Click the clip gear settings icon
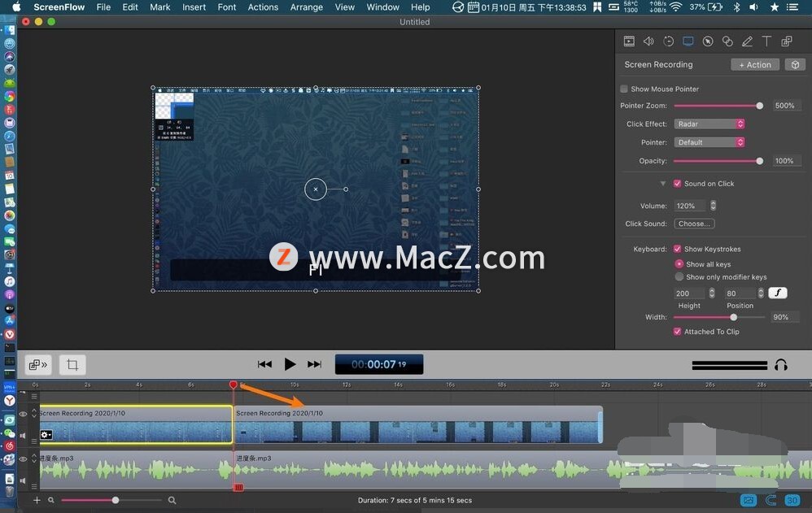 (46, 435)
